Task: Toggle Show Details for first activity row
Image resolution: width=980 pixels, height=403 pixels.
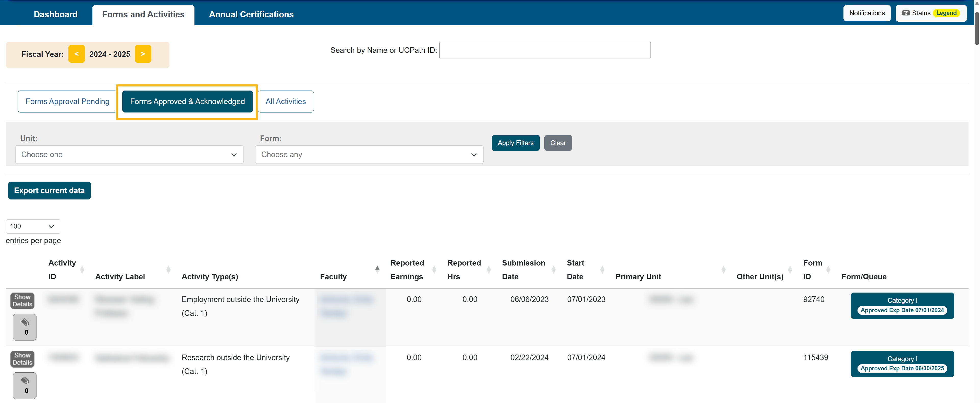Action: pos(22,300)
